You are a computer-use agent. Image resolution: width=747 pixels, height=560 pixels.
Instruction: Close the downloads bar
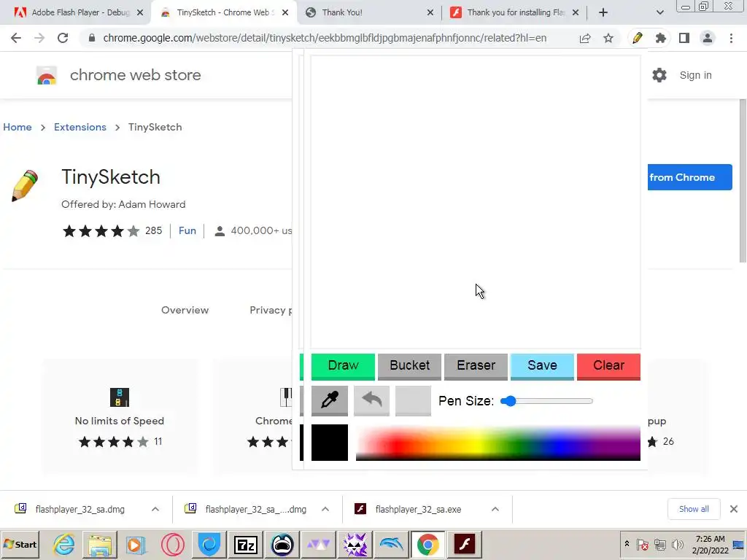(x=734, y=509)
